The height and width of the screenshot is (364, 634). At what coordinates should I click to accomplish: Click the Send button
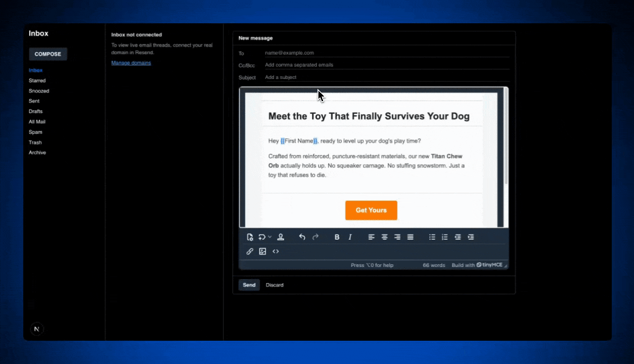(249, 285)
